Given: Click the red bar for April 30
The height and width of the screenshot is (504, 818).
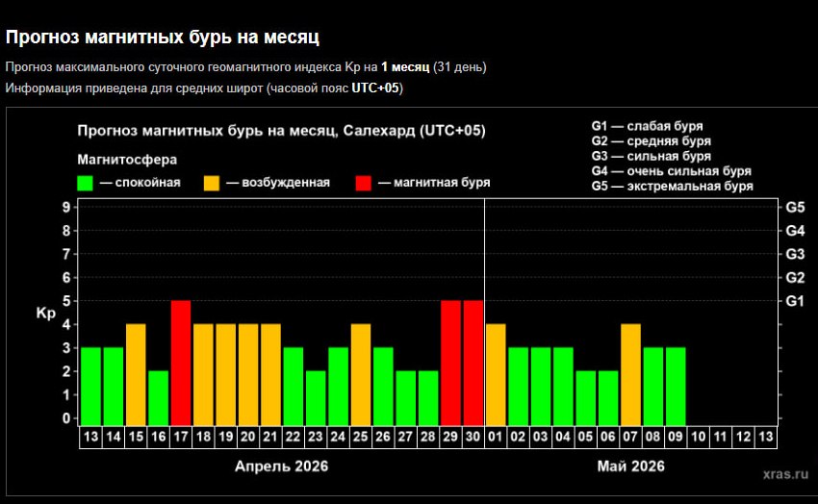Looking at the screenshot, I should pos(473,362).
